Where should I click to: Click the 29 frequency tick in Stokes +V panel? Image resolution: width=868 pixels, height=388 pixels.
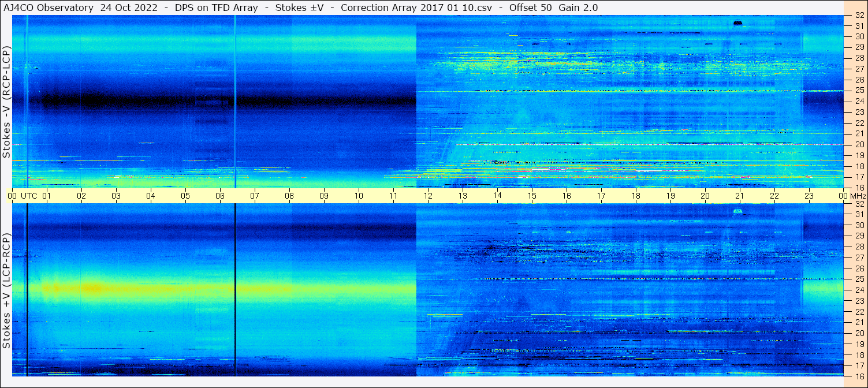click(x=859, y=236)
